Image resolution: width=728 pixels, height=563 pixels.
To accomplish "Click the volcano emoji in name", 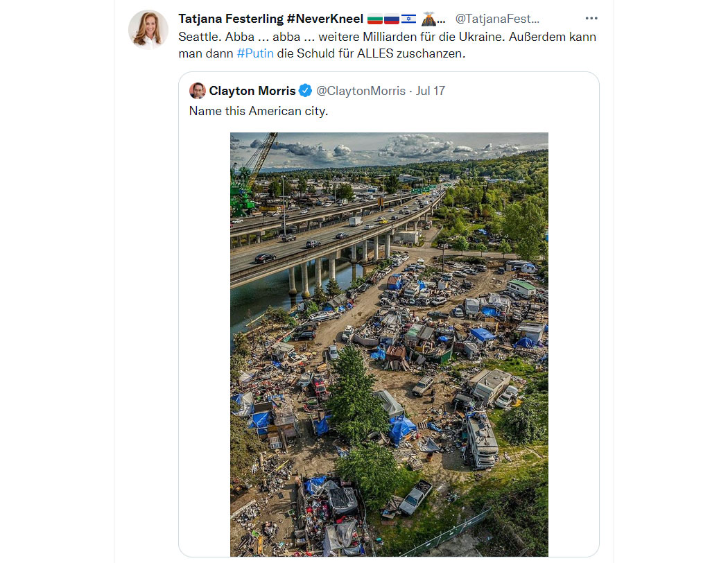I will [428, 19].
